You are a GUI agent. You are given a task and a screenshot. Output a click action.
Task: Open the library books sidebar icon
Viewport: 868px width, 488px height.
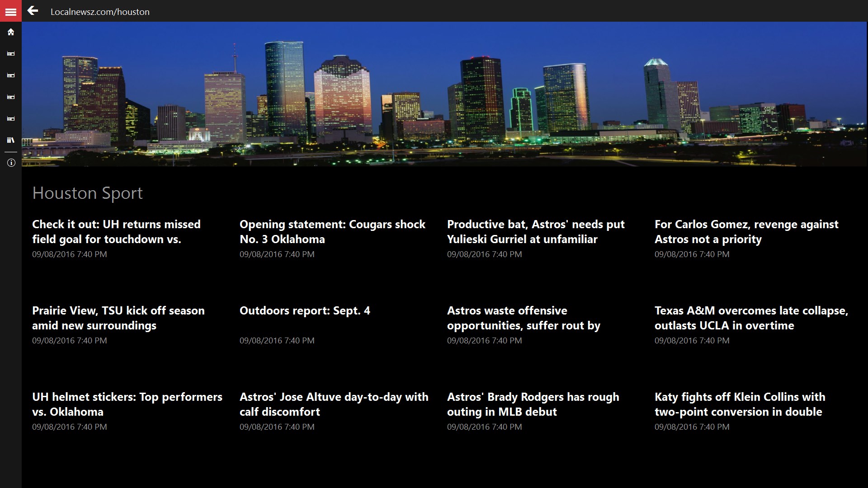pyautogui.click(x=11, y=140)
